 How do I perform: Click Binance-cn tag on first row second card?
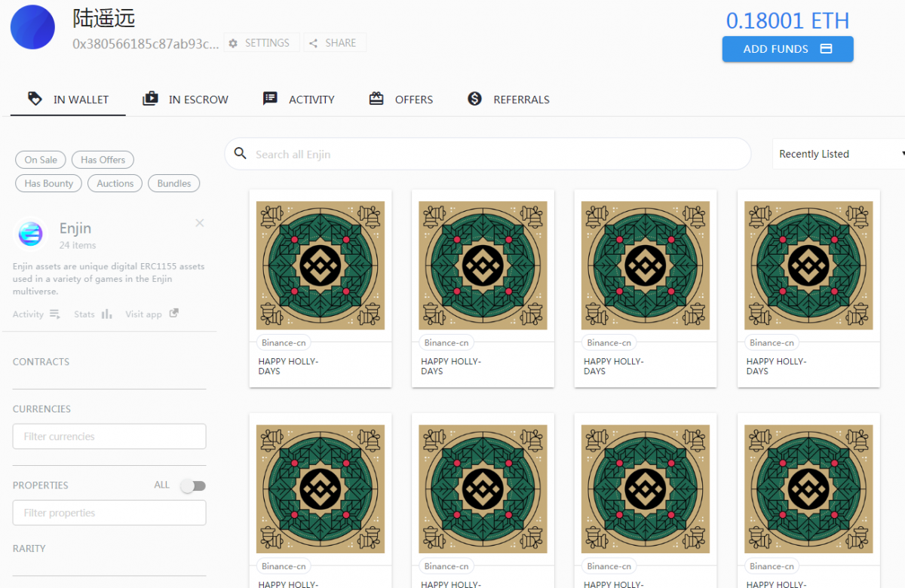click(446, 342)
